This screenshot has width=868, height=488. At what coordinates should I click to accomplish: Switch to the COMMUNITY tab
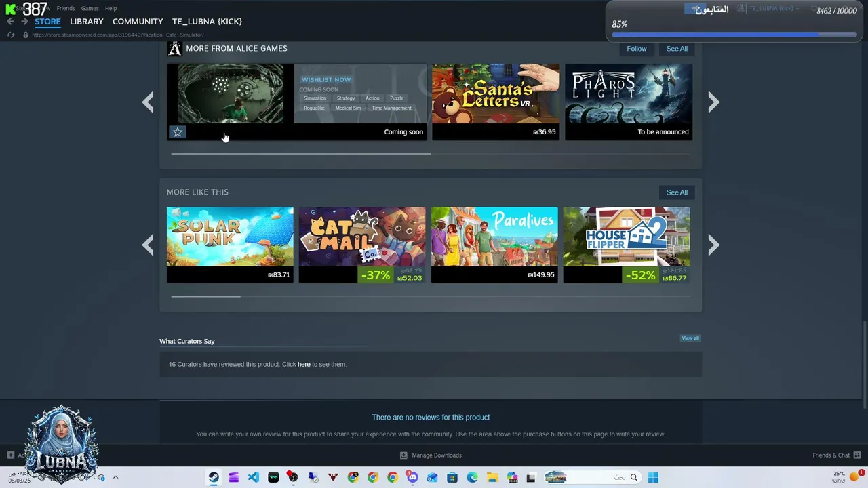point(138,22)
